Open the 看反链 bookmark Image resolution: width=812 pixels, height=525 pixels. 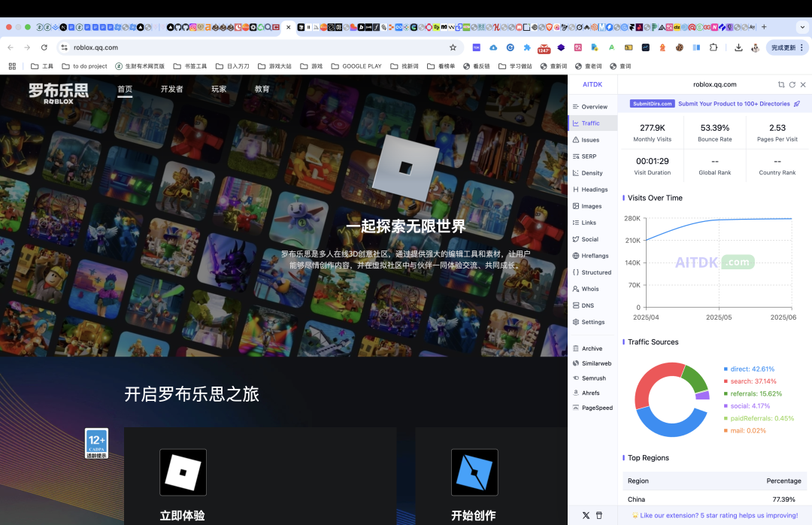click(477, 66)
